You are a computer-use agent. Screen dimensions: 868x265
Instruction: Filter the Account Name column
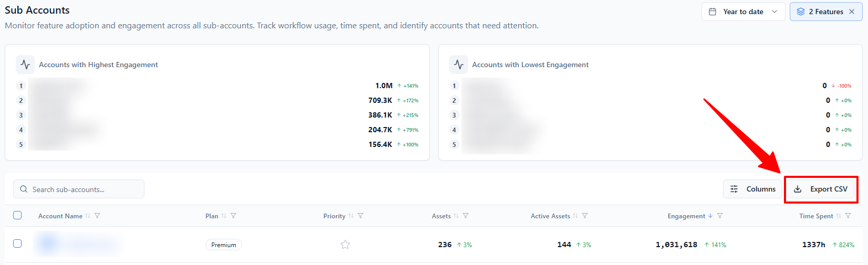(x=97, y=216)
